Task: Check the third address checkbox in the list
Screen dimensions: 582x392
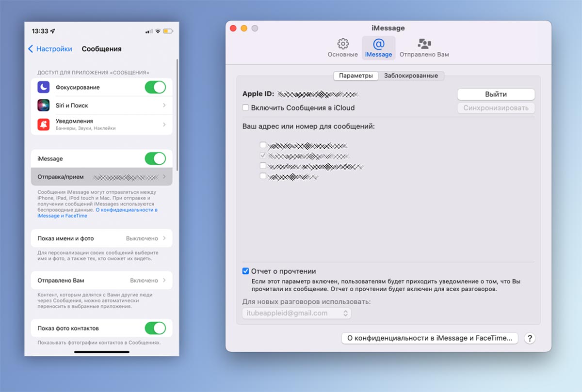Action: pyautogui.click(x=263, y=166)
